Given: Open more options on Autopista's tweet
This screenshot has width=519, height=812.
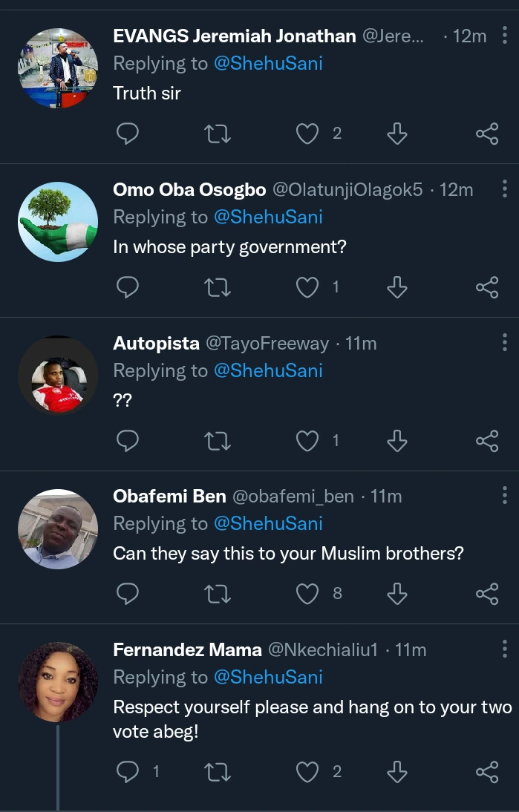Looking at the screenshot, I should (505, 342).
